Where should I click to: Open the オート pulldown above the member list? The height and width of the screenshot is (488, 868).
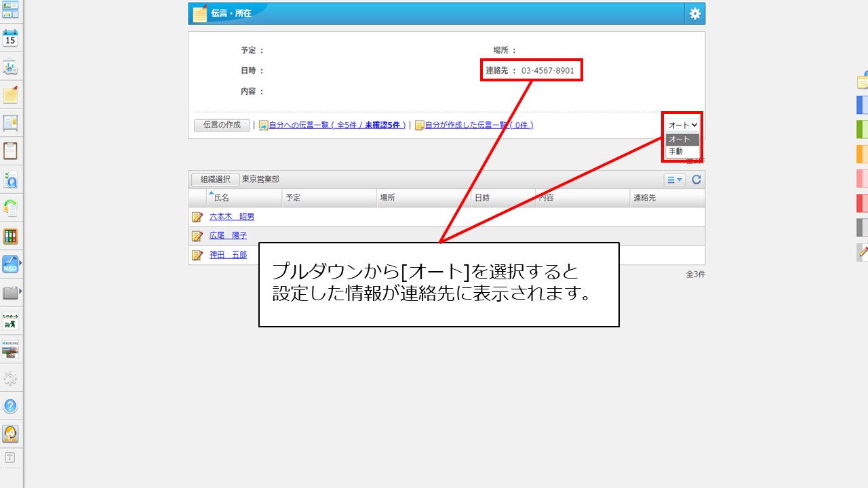tap(682, 125)
